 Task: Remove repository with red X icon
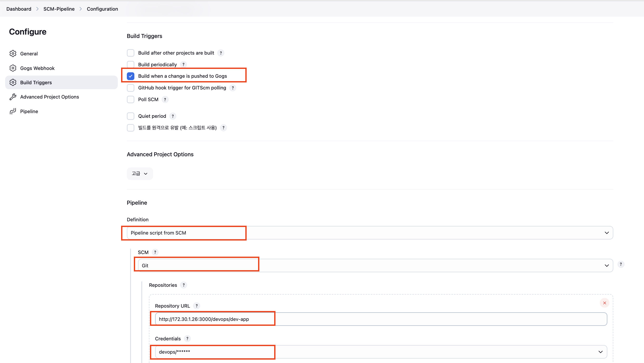pyautogui.click(x=604, y=303)
